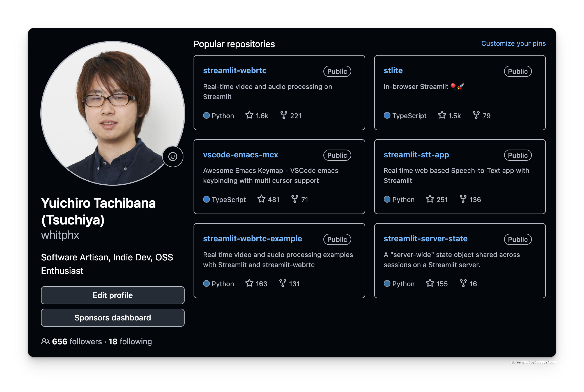The image size is (584, 392).
Task: Click the smiley set-status icon on avatar
Action: [173, 156]
